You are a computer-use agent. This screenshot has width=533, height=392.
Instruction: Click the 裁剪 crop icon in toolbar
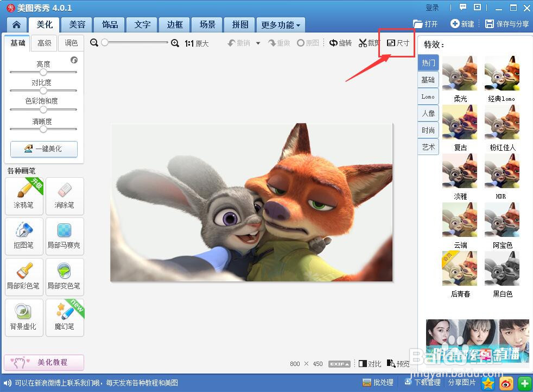pyautogui.click(x=369, y=43)
